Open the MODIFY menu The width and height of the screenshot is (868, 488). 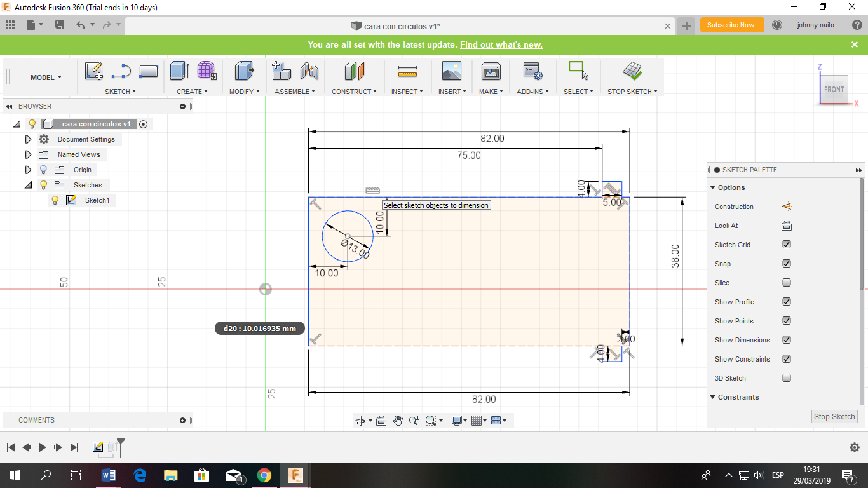coord(245,91)
